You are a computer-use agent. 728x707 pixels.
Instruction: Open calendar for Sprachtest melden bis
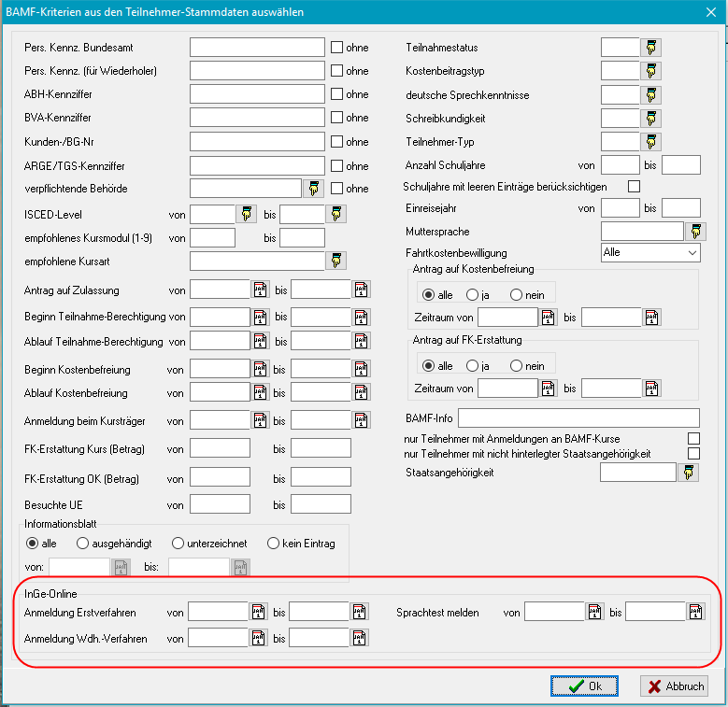coord(696,612)
